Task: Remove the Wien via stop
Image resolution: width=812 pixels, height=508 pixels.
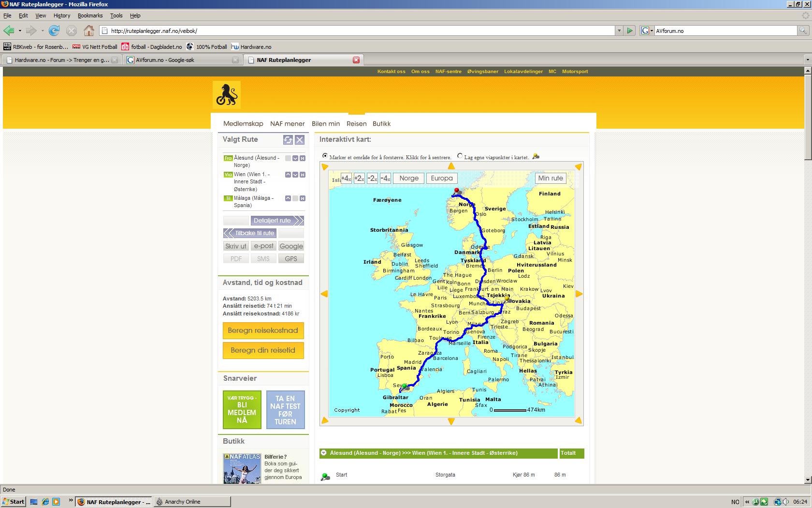Action: pos(303,175)
